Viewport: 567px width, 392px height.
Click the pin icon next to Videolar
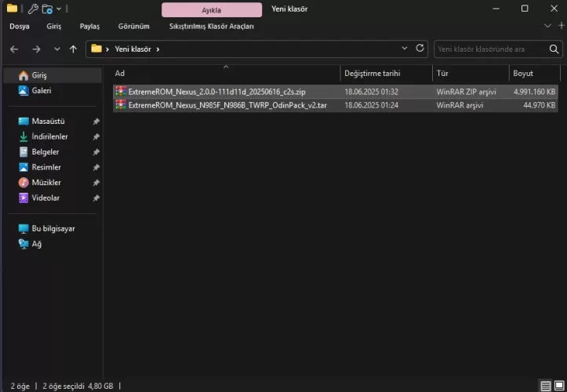coord(96,198)
